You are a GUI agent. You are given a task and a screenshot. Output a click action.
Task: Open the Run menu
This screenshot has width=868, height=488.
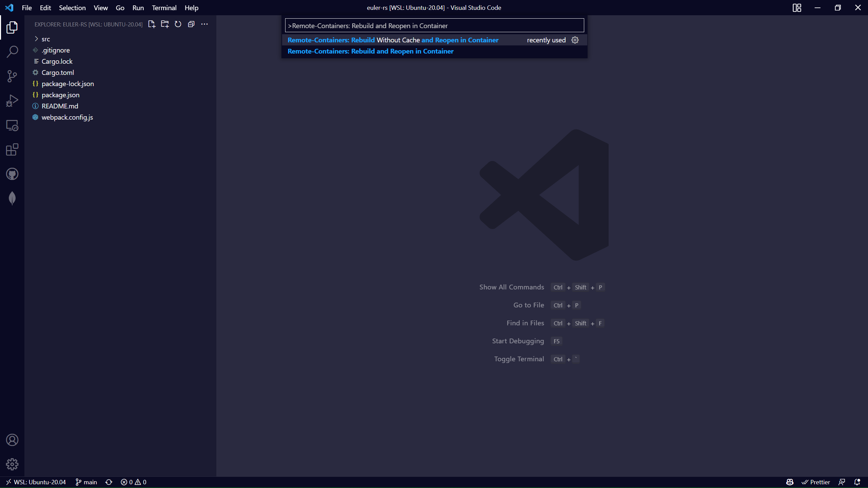138,7
